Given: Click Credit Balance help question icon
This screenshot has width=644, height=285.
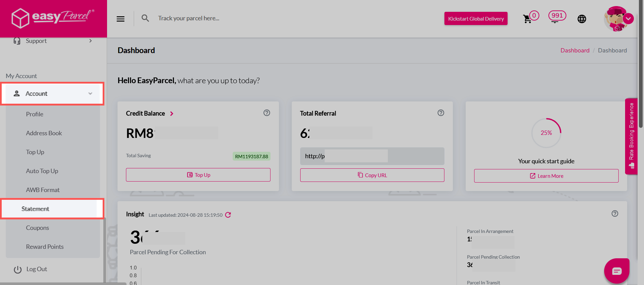Looking at the screenshot, I should (x=267, y=113).
